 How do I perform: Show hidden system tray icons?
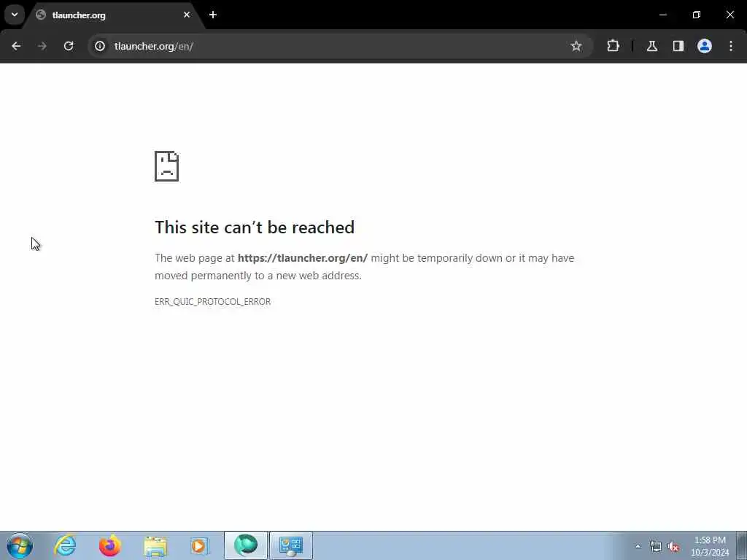click(638, 546)
